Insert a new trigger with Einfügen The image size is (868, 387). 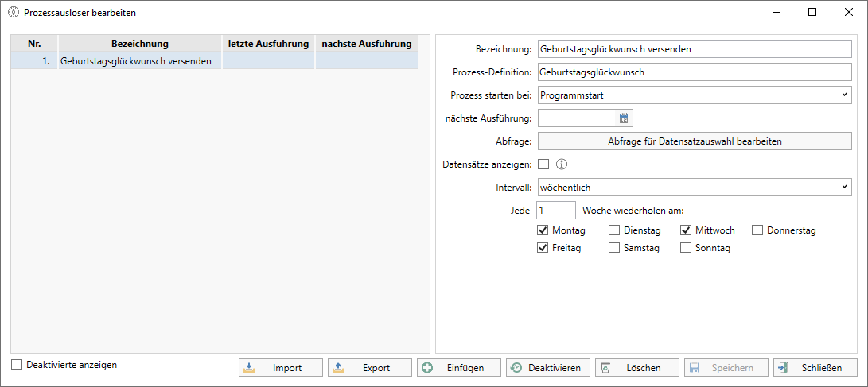coord(459,368)
